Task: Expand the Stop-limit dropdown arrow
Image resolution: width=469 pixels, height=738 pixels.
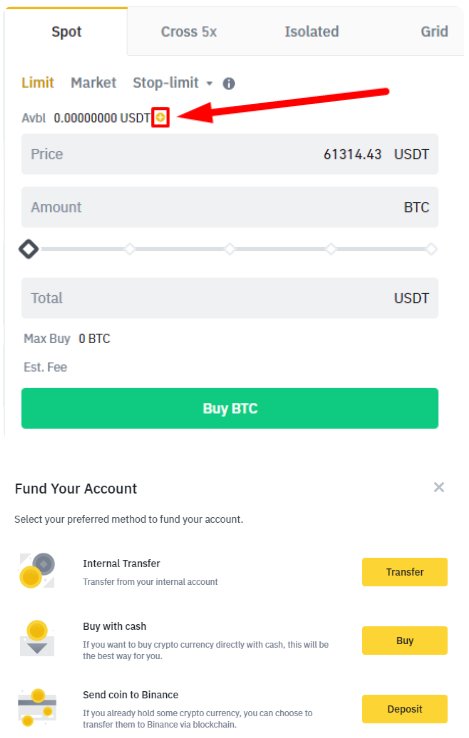Action: point(210,84)
